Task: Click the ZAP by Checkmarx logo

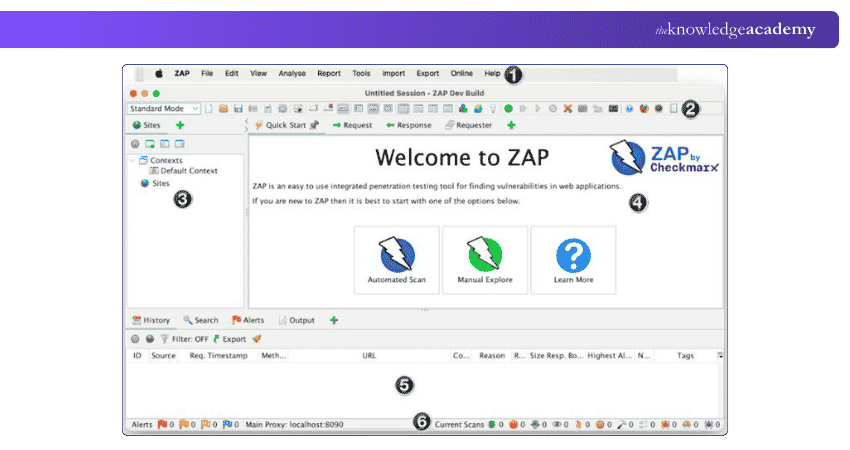Action: click(664, 157)
